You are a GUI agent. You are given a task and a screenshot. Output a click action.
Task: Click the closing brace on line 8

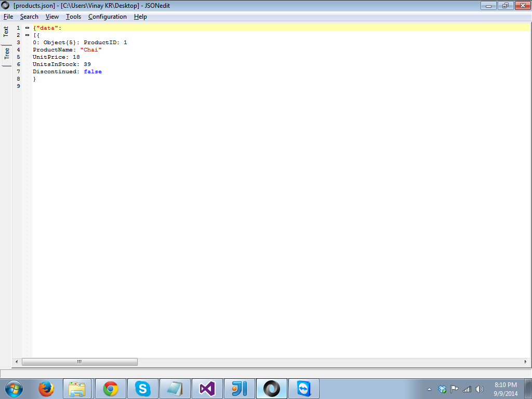34,79
